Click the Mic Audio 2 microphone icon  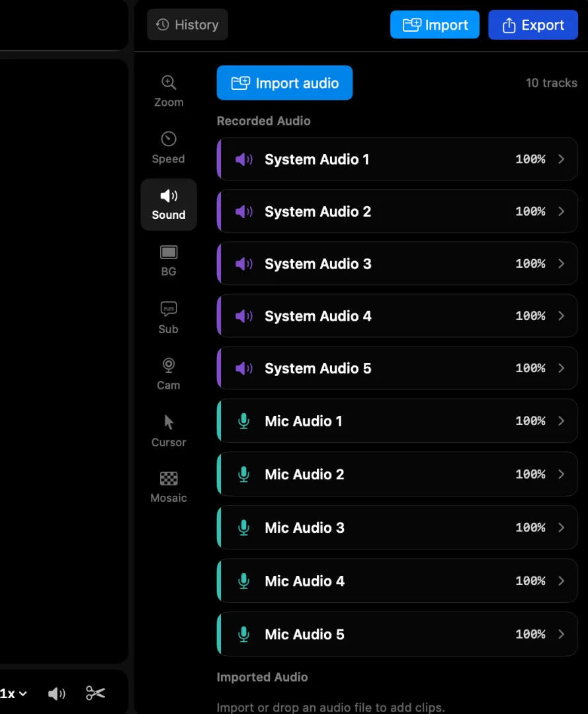pos(243,475)
